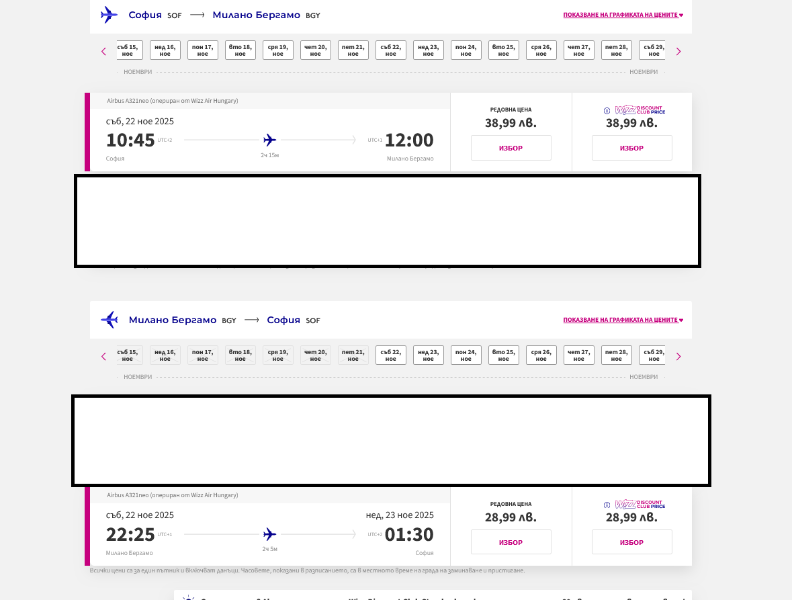Show later return dates with right chevron
This screenshot has height=600, width=792.
tap(678, 357)
